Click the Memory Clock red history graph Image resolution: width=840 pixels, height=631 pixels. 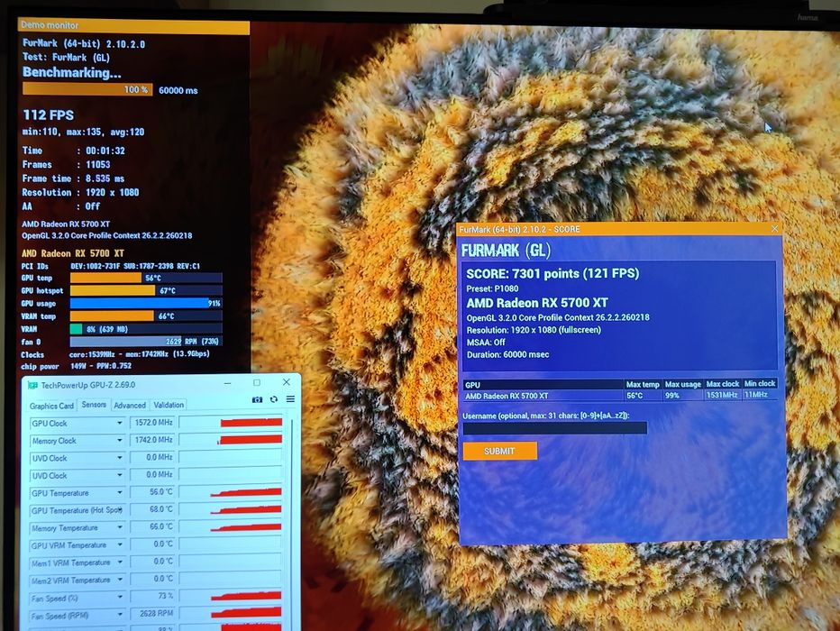[231, 440]
